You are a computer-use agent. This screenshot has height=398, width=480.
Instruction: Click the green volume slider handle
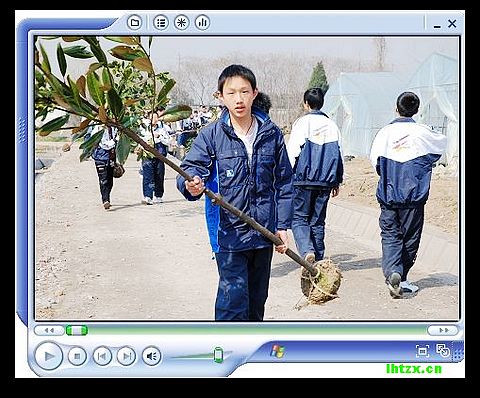(218, 355)
